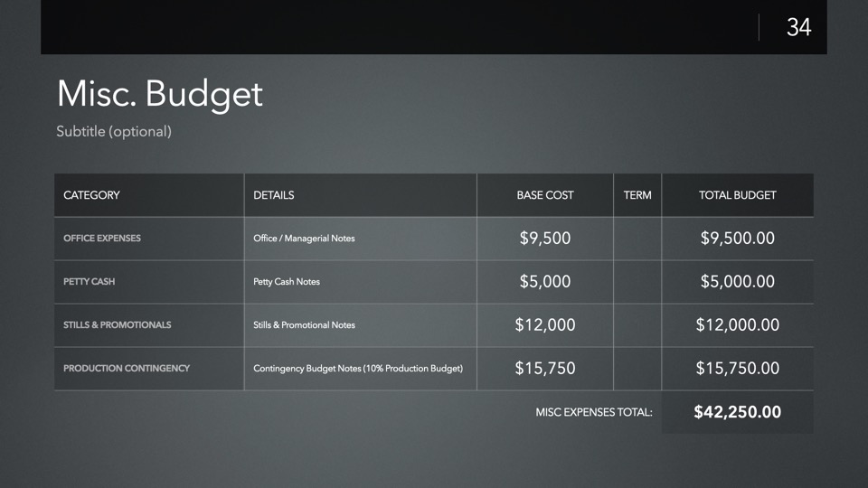Select the $15,750.00 total budget cell
868x488 pixels.
(x=737, y=369)
